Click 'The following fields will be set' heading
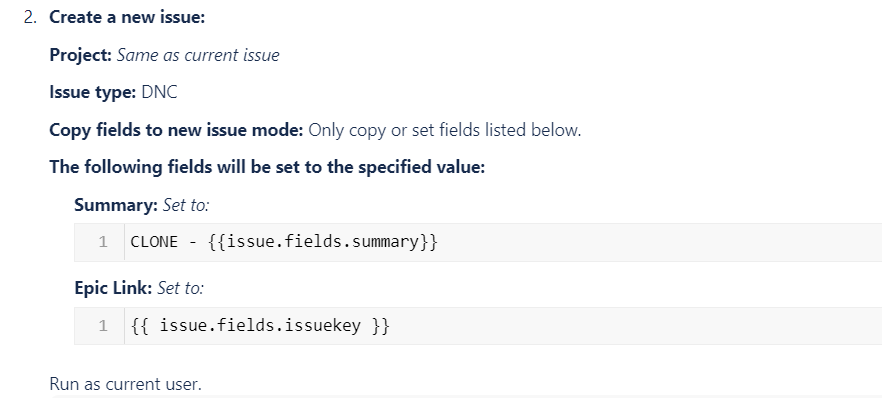 (267, 167)
